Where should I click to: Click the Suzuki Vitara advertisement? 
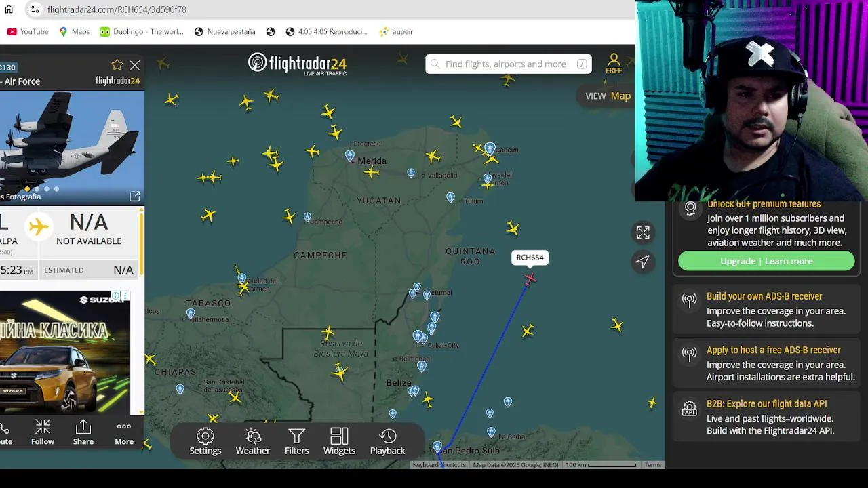[65, 352]
